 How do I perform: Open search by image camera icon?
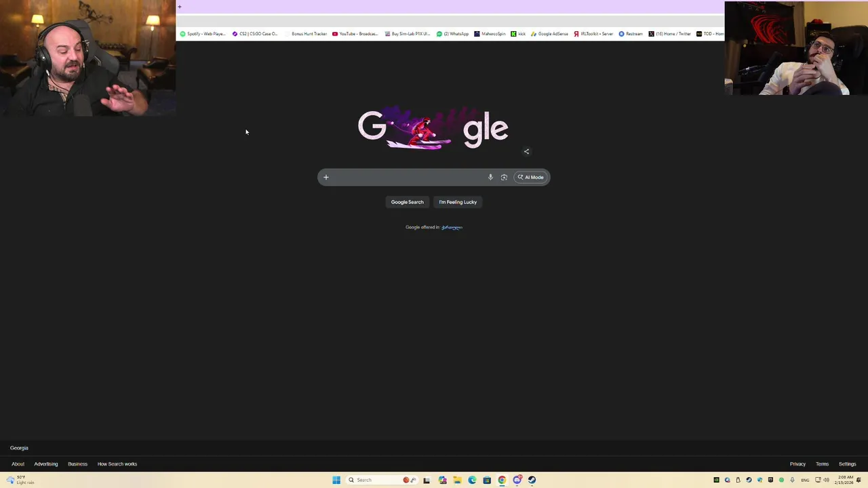pos(504,178)
